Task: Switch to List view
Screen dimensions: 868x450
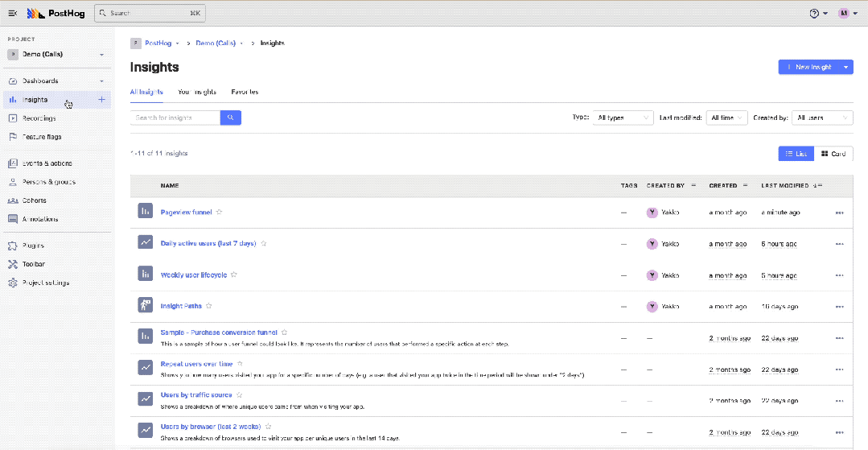Action: 796,154
